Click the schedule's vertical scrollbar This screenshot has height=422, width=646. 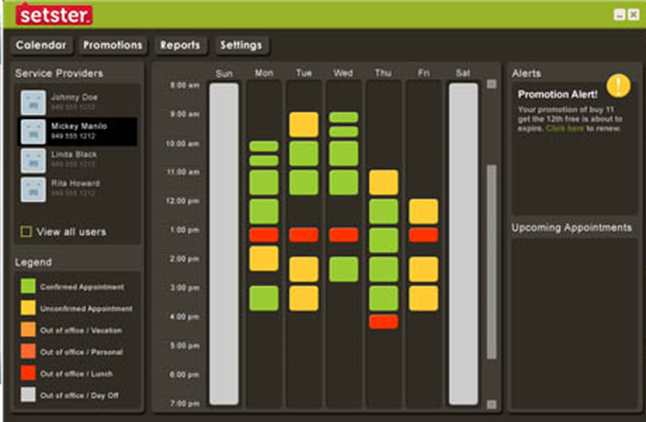pos(491,260)
